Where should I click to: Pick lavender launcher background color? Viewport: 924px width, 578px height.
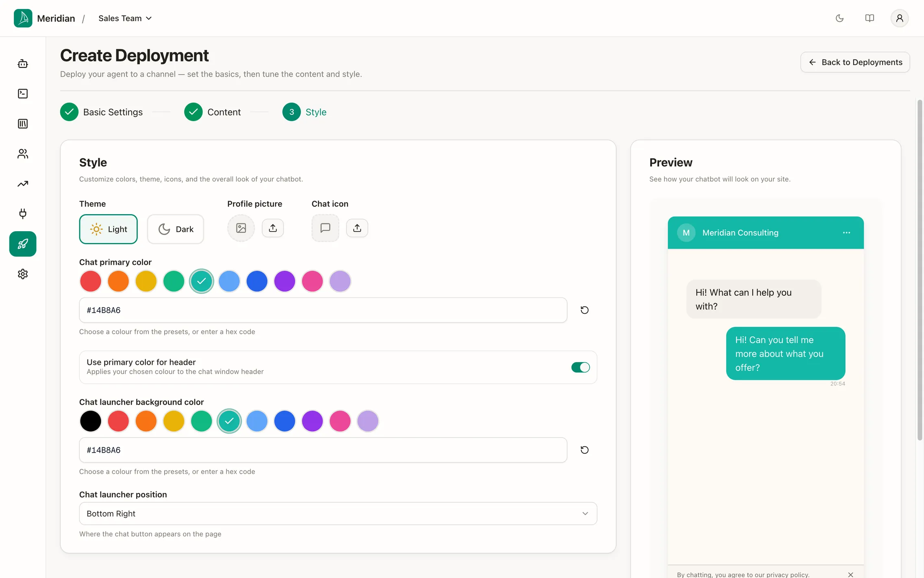click(368, 421)
